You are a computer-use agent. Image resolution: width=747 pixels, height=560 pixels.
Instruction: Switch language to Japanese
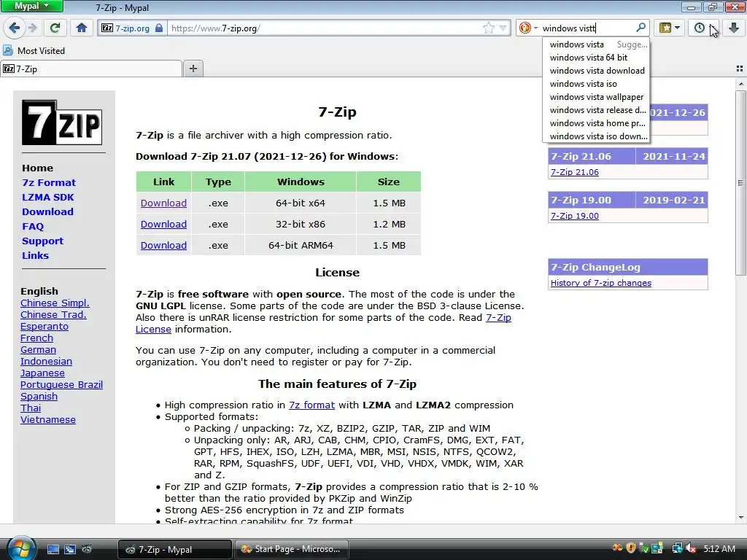pyautogui.click(x=42, y=373)
